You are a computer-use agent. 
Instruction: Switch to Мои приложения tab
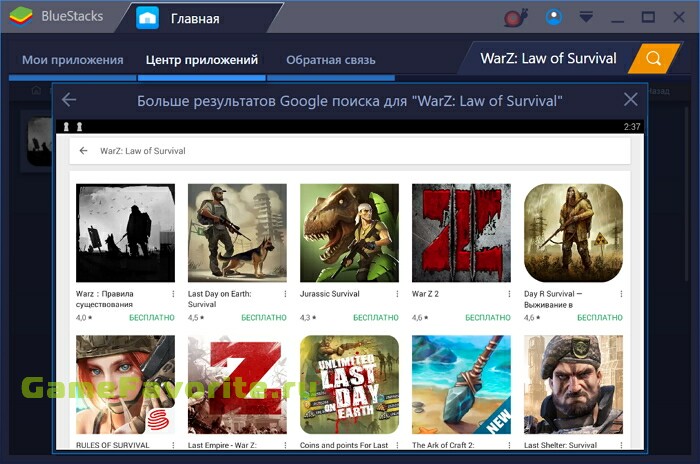(x=73, y=60)
